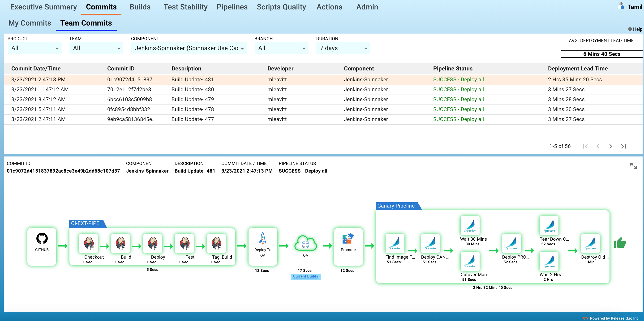Viewport: 644px width, 321px height.
Task: Go to next page of commits
Action: [x=610, y=146]
